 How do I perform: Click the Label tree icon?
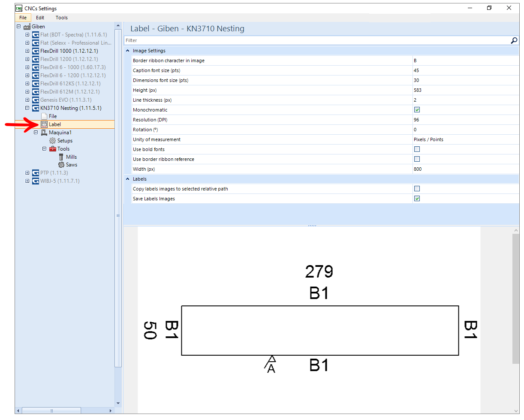tap(44, 124)
